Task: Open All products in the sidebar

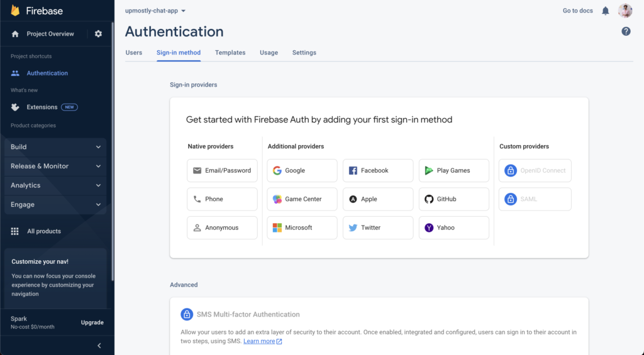Action: click(43, 231)
